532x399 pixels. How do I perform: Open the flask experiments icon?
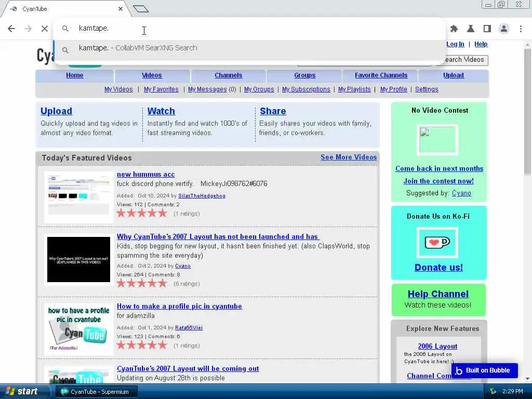(471, 29)
